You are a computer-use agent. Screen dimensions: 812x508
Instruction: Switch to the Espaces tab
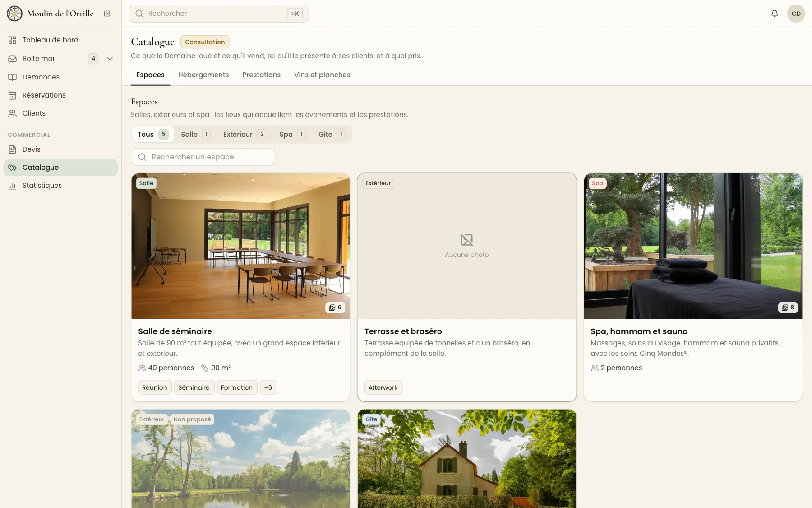(150, 75)
